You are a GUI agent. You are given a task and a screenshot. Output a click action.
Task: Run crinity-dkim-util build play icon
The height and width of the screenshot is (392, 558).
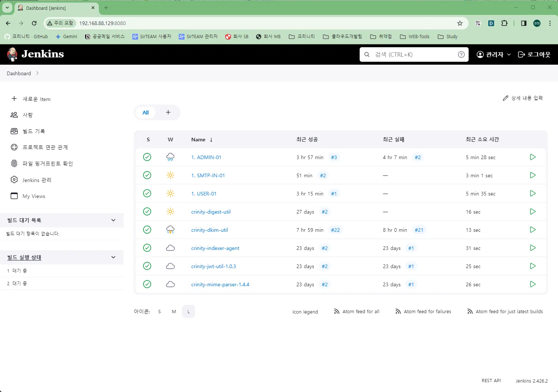(533, 230)
